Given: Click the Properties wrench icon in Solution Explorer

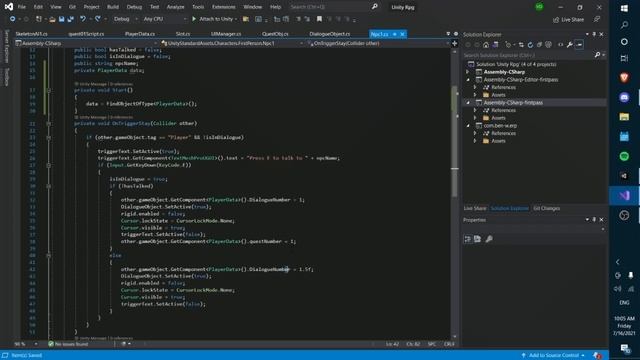Looking at the screenshot, I should point(569,44).
